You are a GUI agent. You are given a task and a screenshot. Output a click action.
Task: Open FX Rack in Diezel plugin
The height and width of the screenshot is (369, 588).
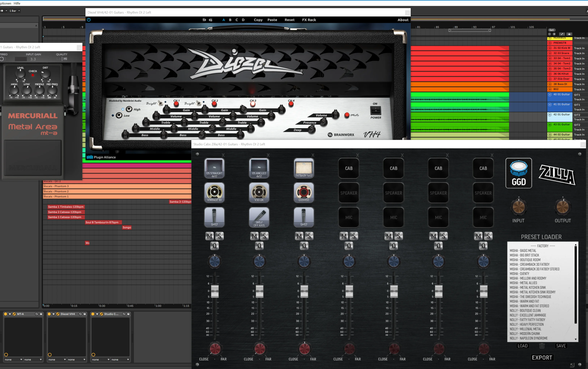point(309,20)
